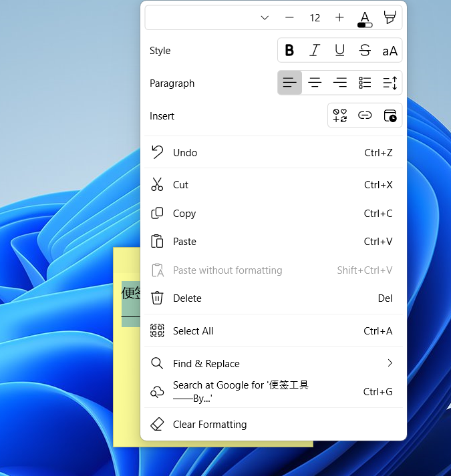This screenshot has width=451, height=476.
Task: Click the eraser Clear Formatting icon
Action: [157, 424]
